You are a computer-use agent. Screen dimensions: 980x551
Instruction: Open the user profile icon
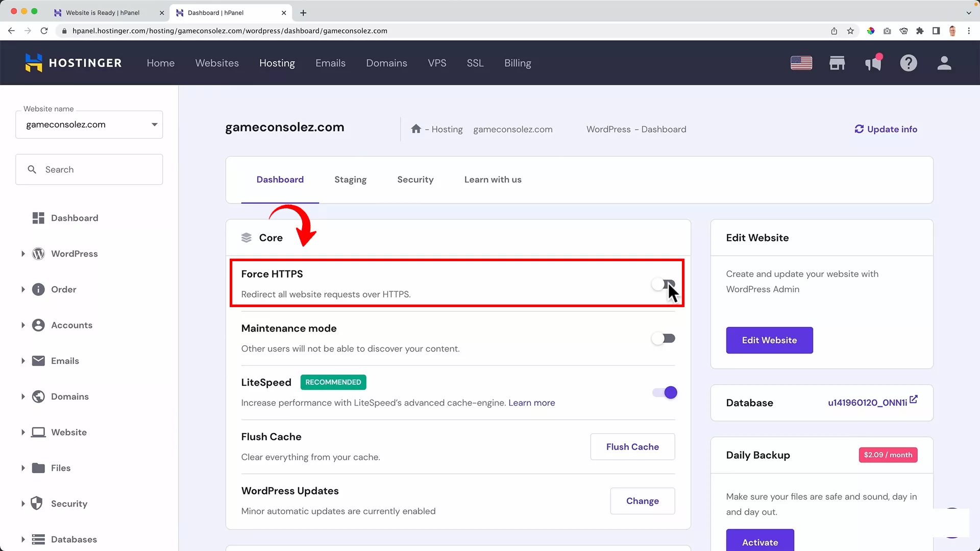(944, 63)
